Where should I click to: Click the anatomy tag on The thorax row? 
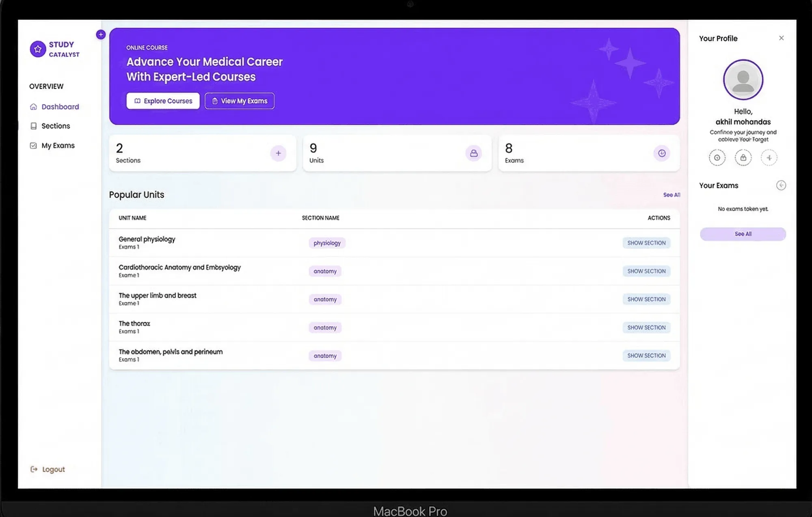325,327
